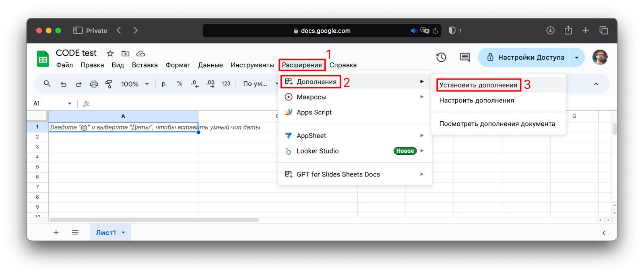The height and width of the screenshot is (276, 644).
Task: Open the Name box dropdown arrow
Action: (70, 104)
